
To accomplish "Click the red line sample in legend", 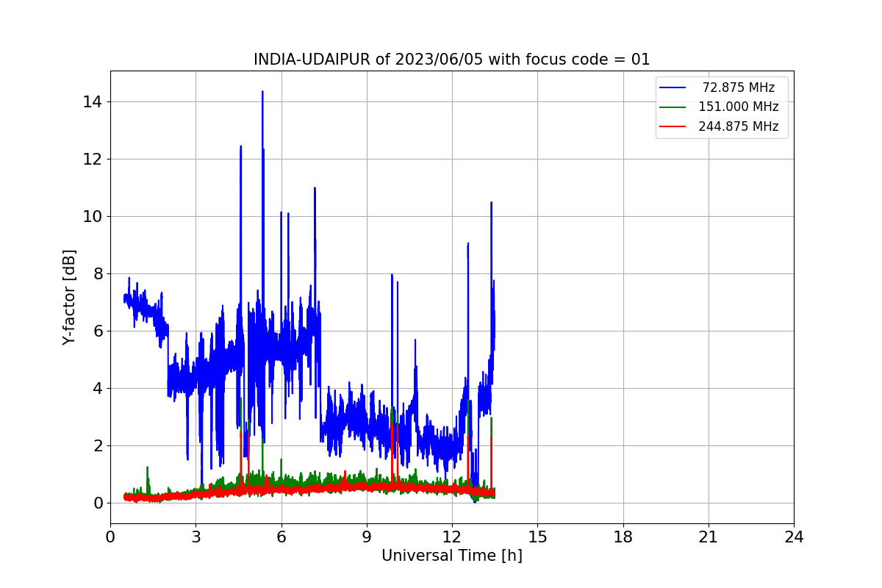I will (x=673, y=126).
